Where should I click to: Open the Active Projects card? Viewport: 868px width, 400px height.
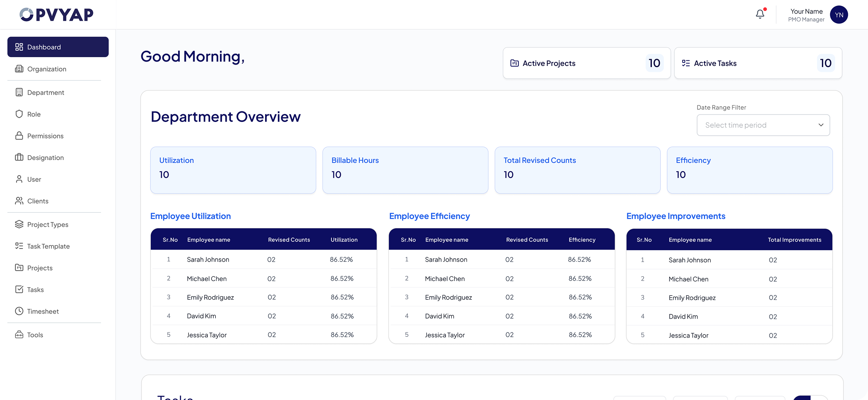pos(586,63)
